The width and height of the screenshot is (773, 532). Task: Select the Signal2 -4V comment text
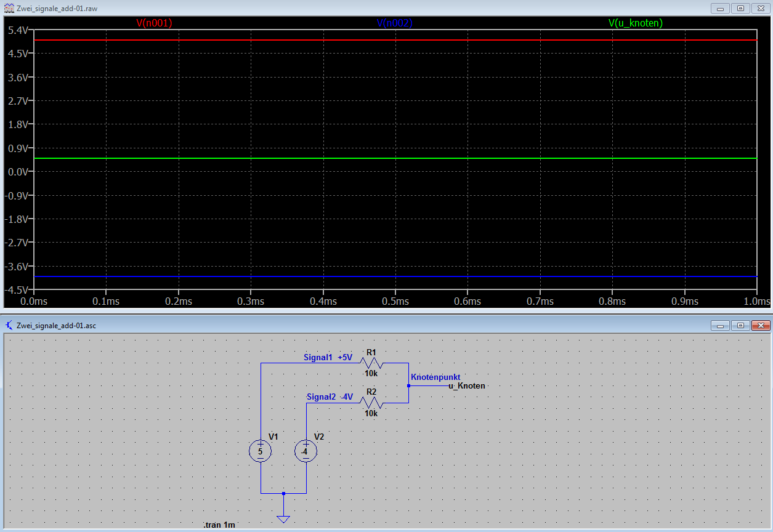click(330, 397)
